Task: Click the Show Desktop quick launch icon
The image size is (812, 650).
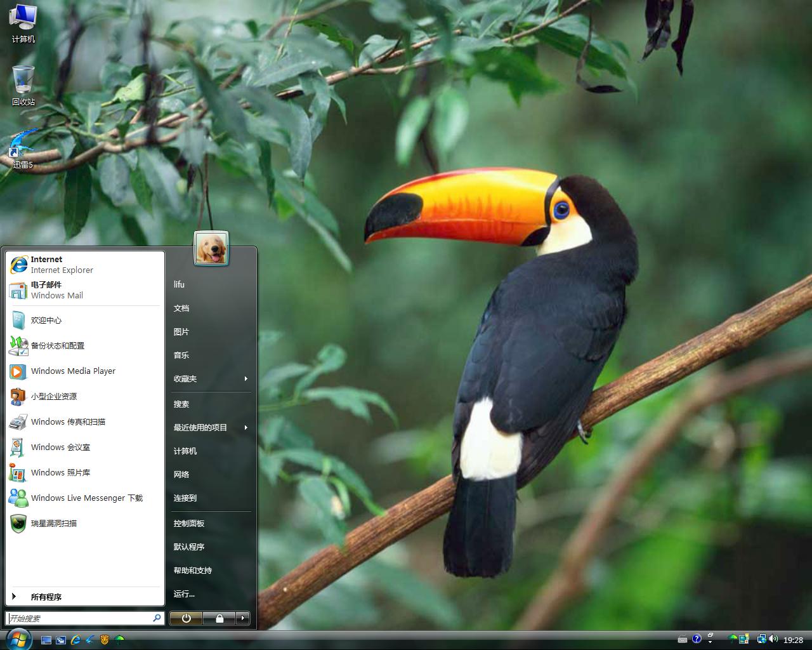Action: (x=46, y=640)
